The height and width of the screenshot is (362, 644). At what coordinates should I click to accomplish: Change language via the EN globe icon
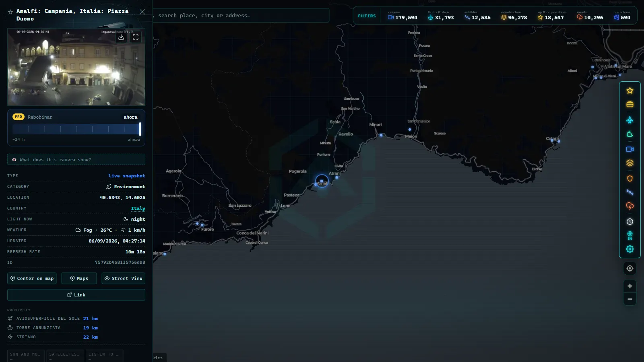tap(630, 235)
